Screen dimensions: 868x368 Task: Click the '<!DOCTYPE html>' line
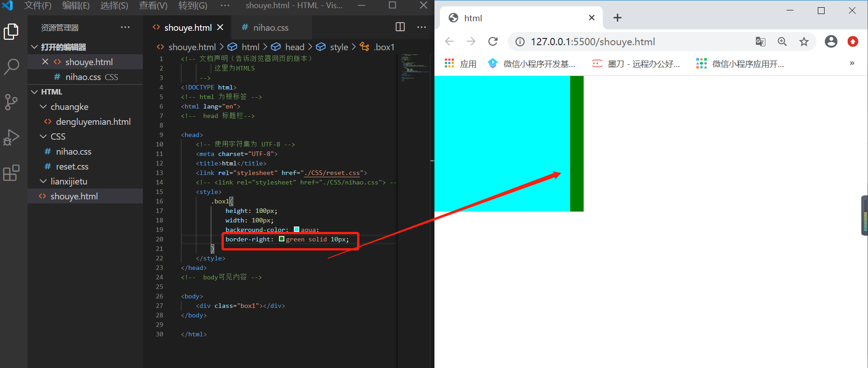click(208, 87)
